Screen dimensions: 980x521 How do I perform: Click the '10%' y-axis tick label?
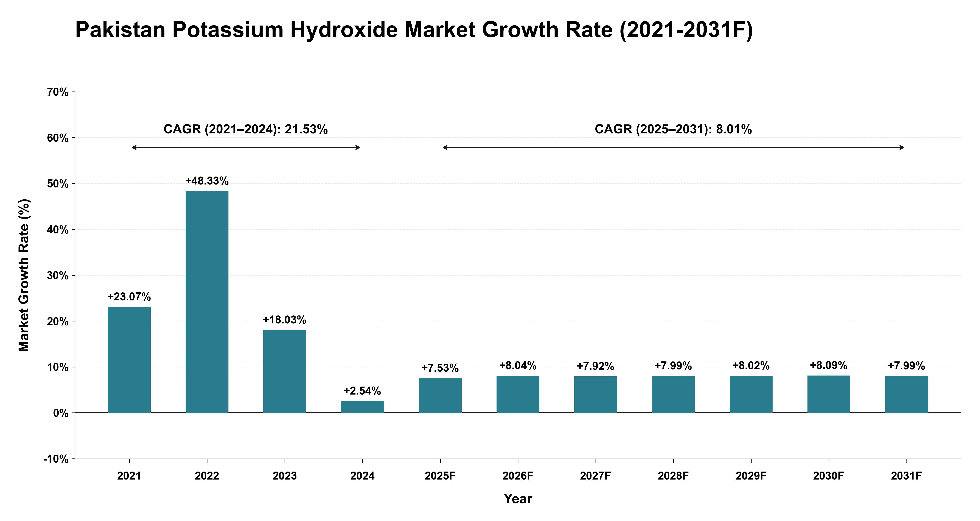58,368
